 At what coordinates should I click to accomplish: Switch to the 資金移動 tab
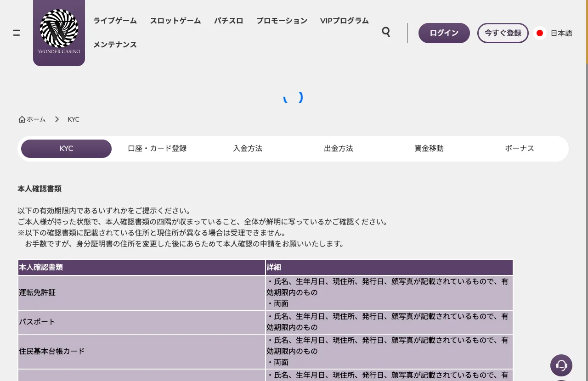[x=429, y=149]
